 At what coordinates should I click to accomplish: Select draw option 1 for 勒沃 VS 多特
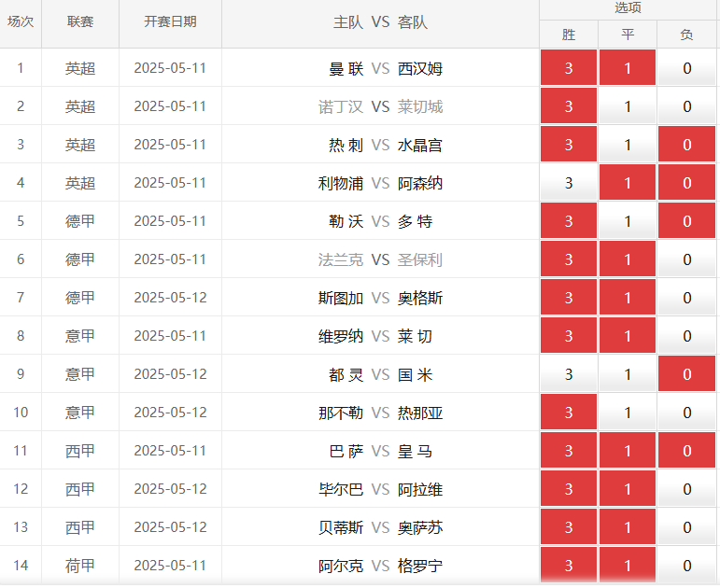point(628,221)
